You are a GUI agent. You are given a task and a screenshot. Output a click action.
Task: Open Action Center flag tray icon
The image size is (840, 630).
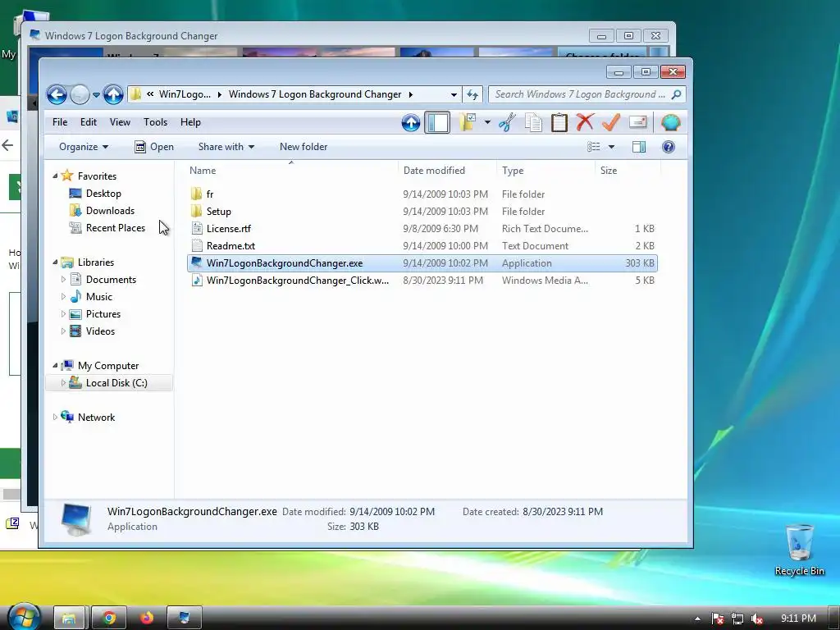pos(717,619)
